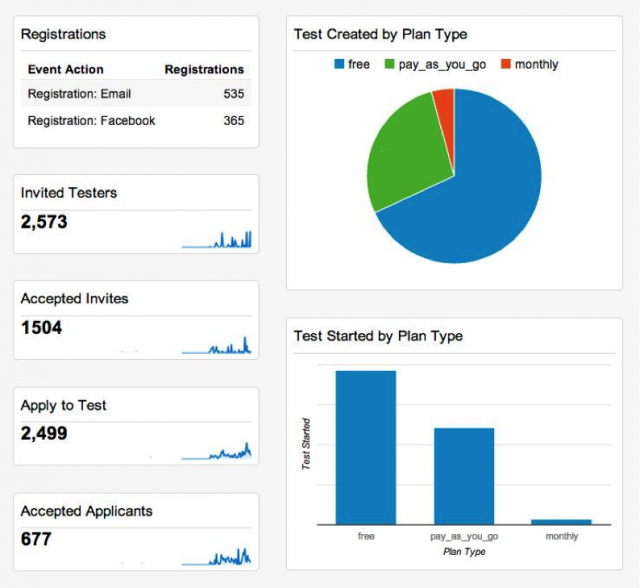
Task: Click the Test Started by Plan Type title
Action: point(378,336)
